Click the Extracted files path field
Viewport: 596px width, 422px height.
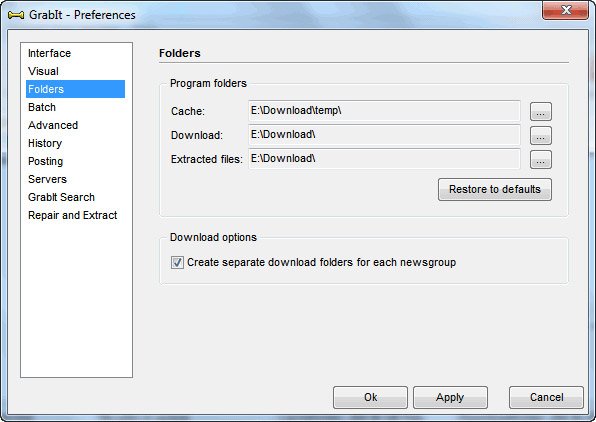click(x=384, y=159)
